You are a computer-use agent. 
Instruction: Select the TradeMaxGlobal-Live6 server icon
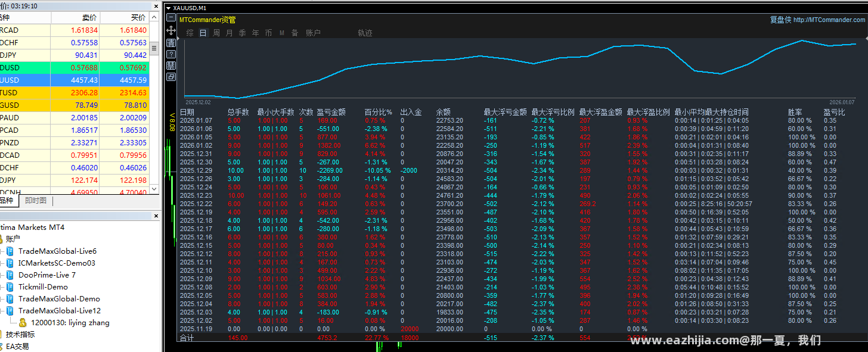pos(10,251)
